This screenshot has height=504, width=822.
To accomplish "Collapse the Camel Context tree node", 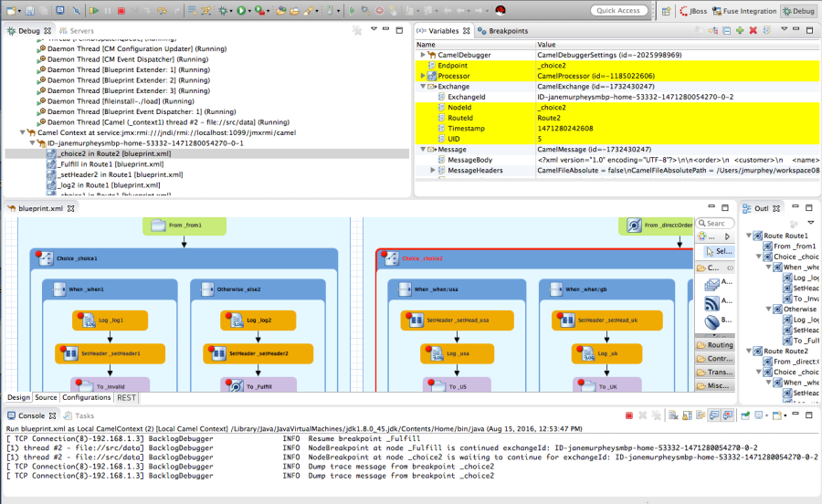I will (23, 132).
